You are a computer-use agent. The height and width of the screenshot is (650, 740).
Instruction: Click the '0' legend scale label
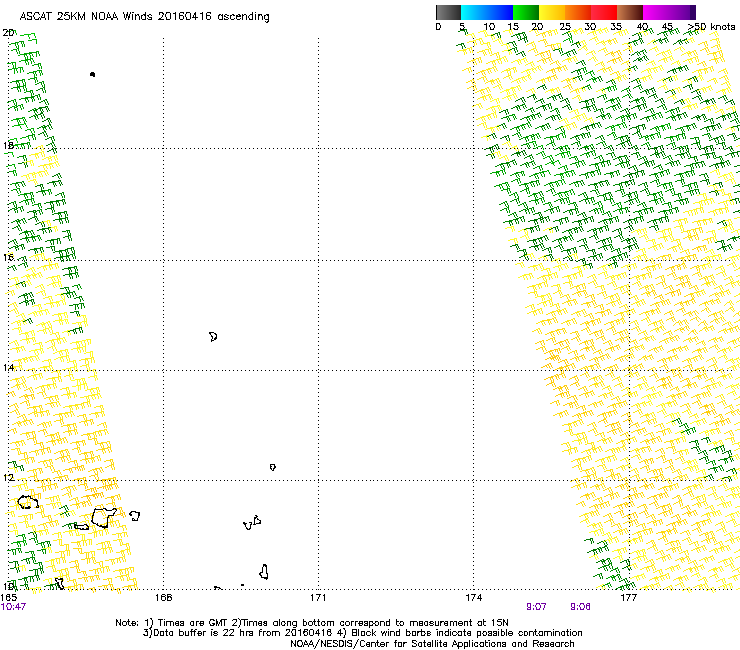click(x=438, y=27)
